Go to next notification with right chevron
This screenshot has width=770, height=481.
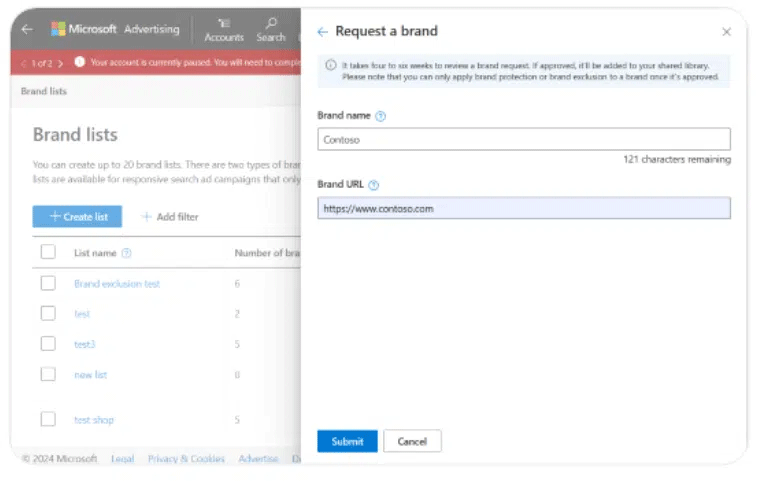point(60,63)
